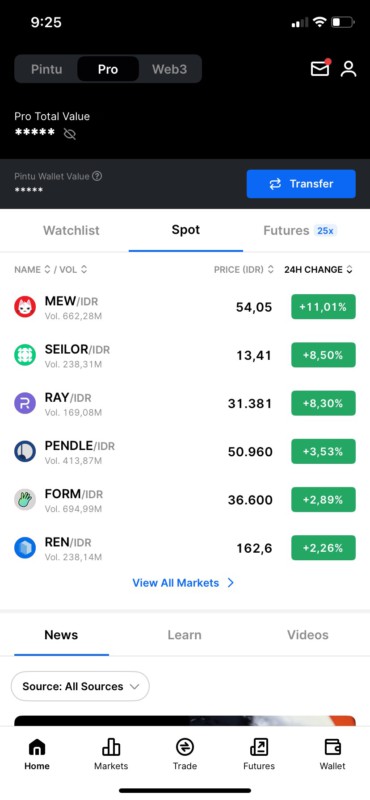Open the inbox mail icon

pyautogui.click(x=320, y=69)
